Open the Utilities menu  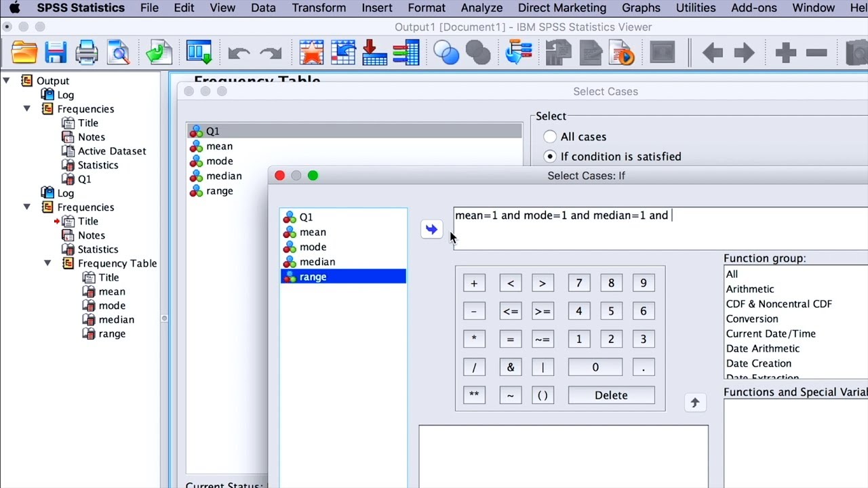(x=696, y=8)
